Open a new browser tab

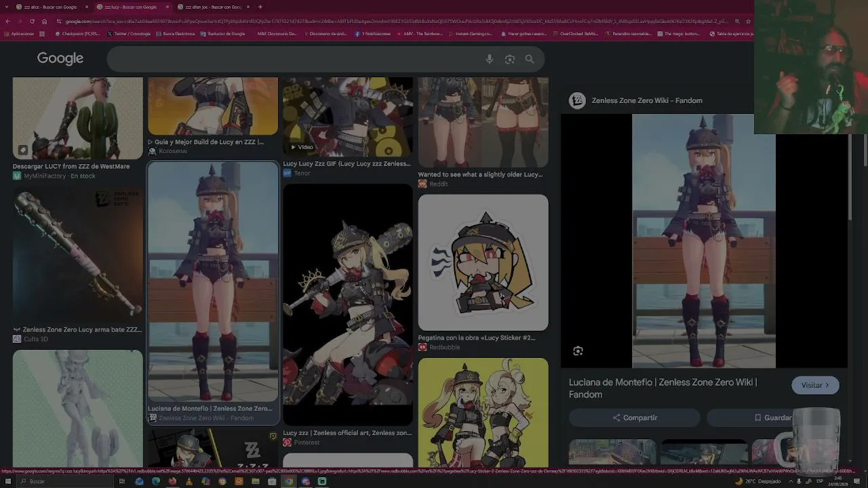pos(262,7)
